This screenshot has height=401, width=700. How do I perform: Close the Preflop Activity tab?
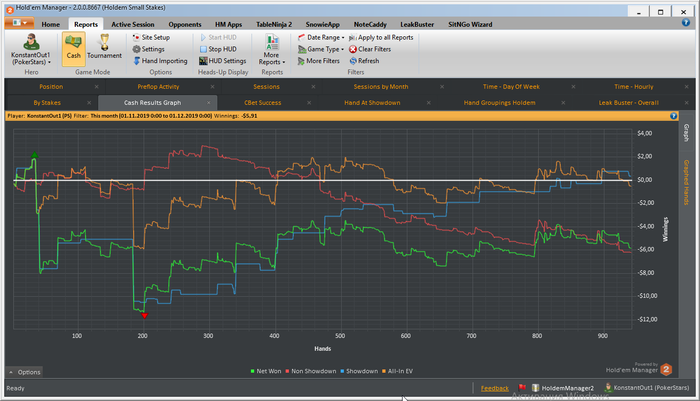point(212,87)
